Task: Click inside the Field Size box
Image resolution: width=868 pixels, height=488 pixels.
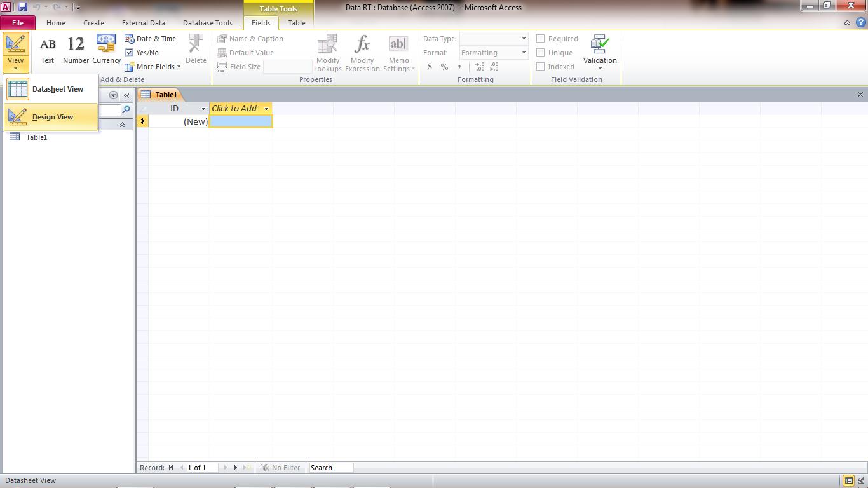Action: pyautogui.click(x=287, y=67)
